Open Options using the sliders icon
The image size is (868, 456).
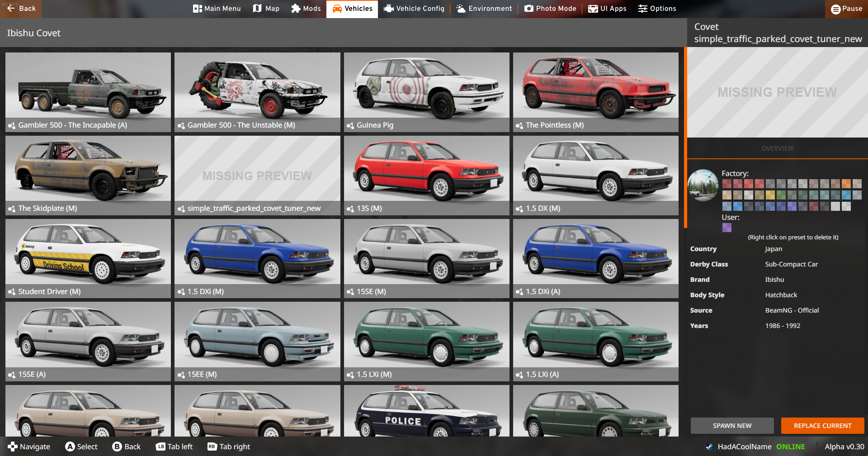[643, 9]
